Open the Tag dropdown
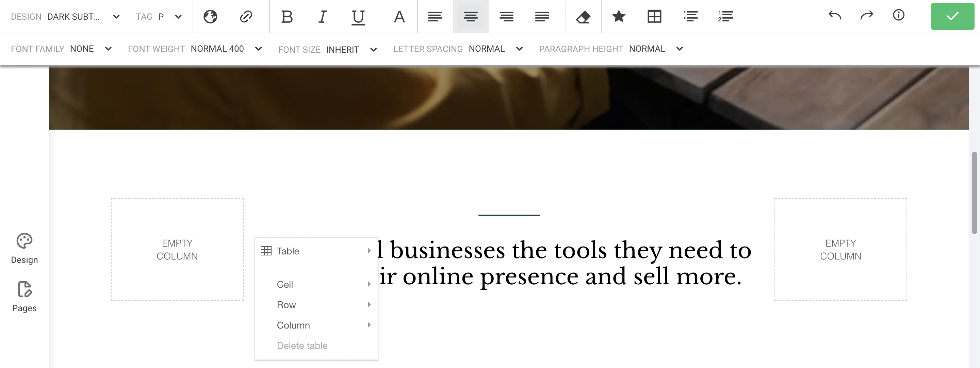 [159, 16]
